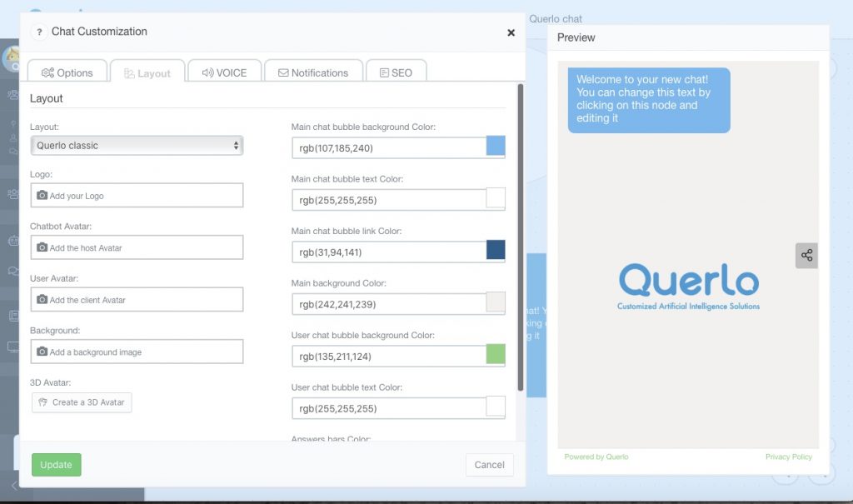
Task: Open the Main background Color swatch
Action: pos(496,302)
